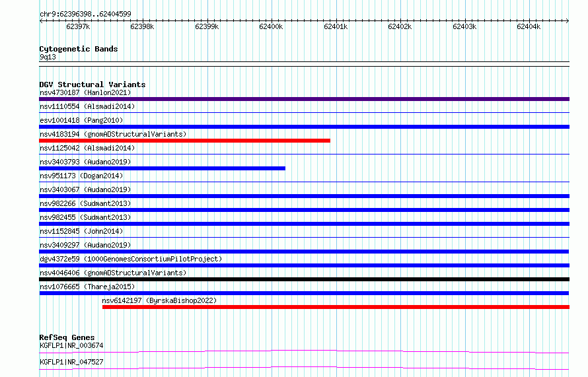Select the blue nsv1076665 variant bar
Image resolution: width=588 pixels, height=377 pixels.
[304, 293]
